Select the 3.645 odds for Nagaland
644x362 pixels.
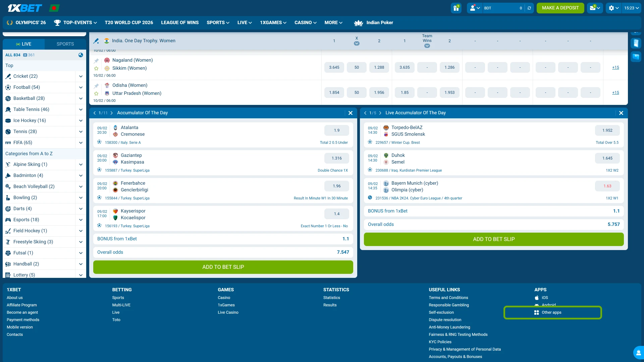(334, 67)
